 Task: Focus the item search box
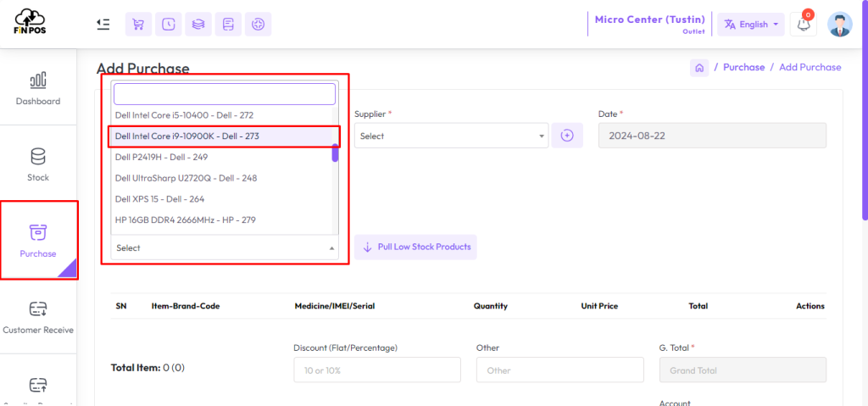tap(225, 94)
